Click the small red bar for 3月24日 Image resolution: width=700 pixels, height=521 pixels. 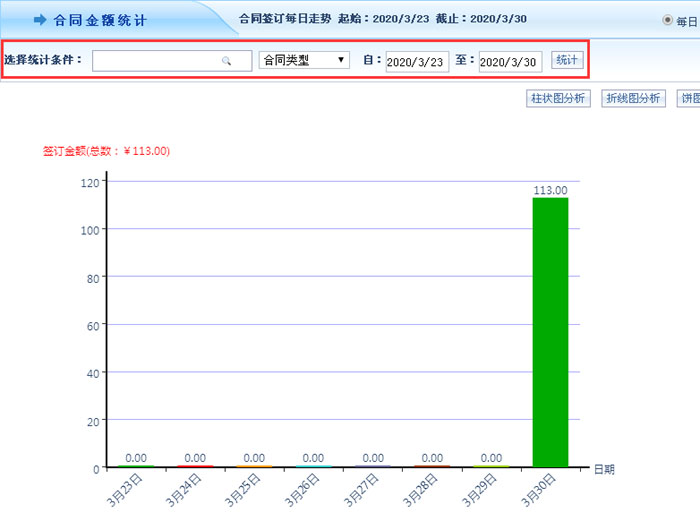click(x=195, y=466)
